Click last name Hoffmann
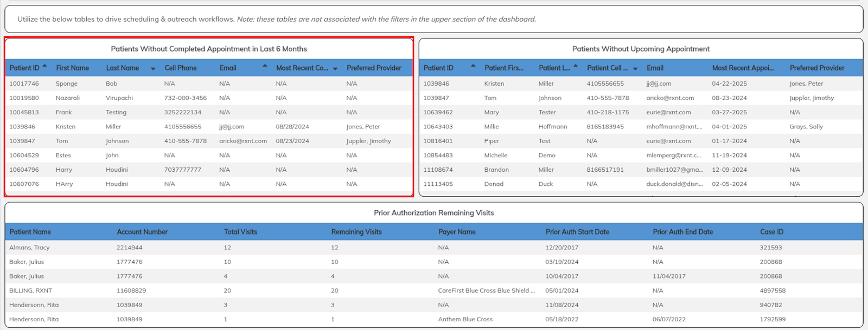Screen dimensions: 868x330 [553, 127]
